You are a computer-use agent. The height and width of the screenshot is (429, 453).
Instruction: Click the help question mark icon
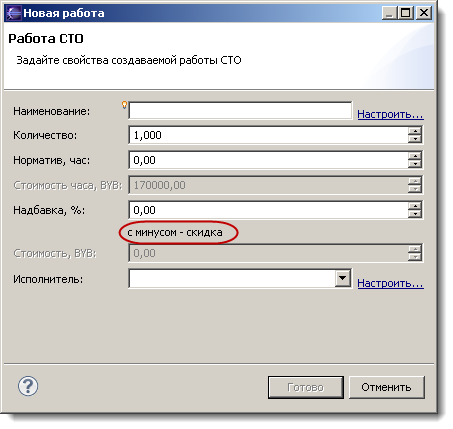point(28,386)
